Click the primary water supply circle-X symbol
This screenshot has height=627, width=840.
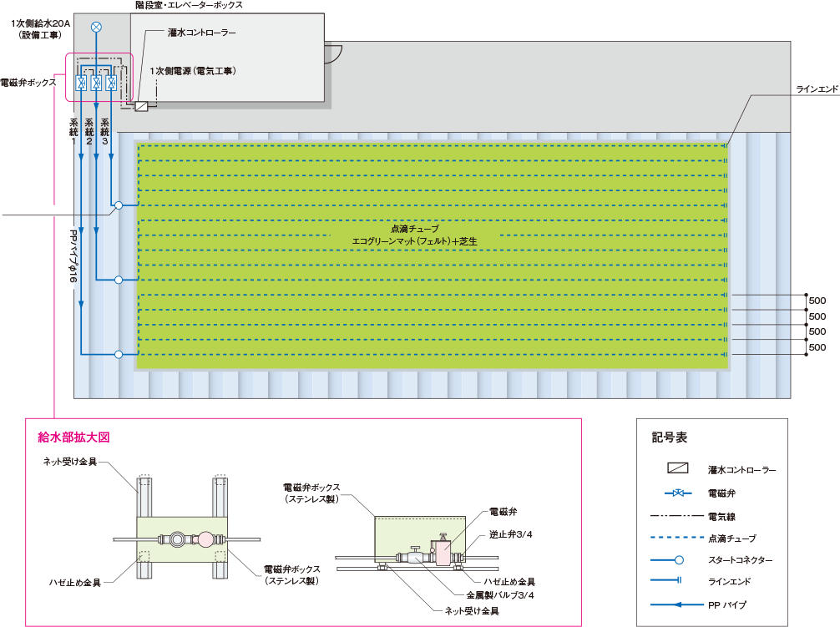(96, 27)
